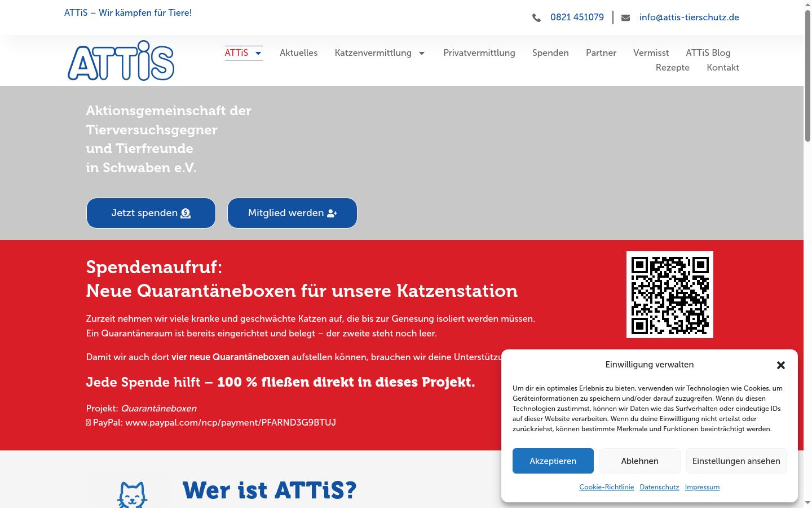Click the 'Aktionsgemeinschaft der' heading line

[169, 111]
